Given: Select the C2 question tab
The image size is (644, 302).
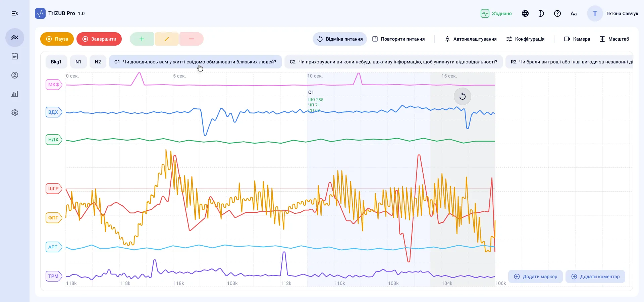Looking at the screenshot, I should (393, 62).
